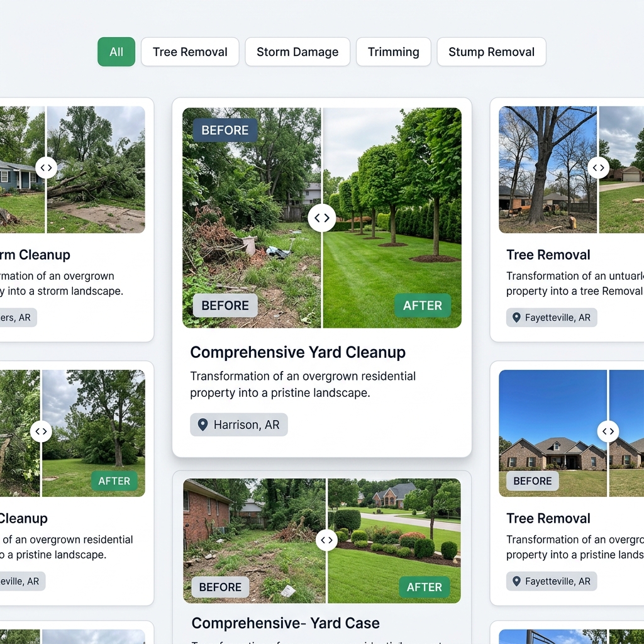The width and height of the screenshot is (644, 644).
Task: Open the lower right Tree Removal title
Action: point(548,518)
